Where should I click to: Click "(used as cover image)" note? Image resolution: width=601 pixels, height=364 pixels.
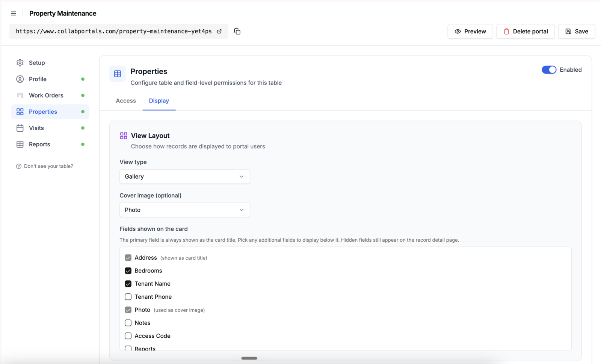179,310
